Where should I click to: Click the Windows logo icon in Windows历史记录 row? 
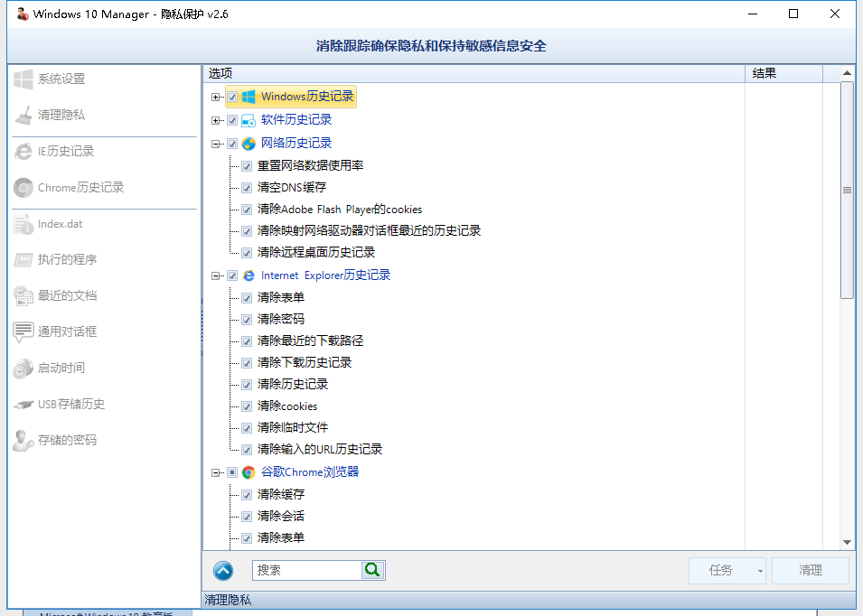click(x=249, y=97)
